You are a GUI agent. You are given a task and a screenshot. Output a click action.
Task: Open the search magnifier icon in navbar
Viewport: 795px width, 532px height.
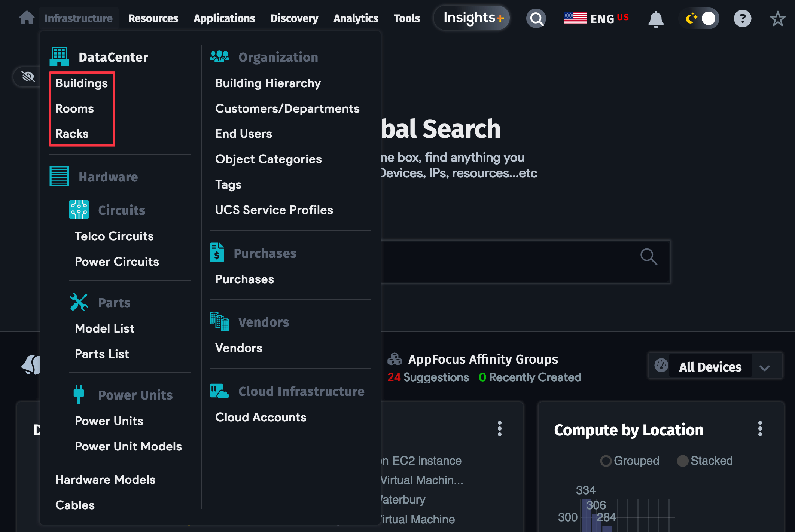coord(536,18)
